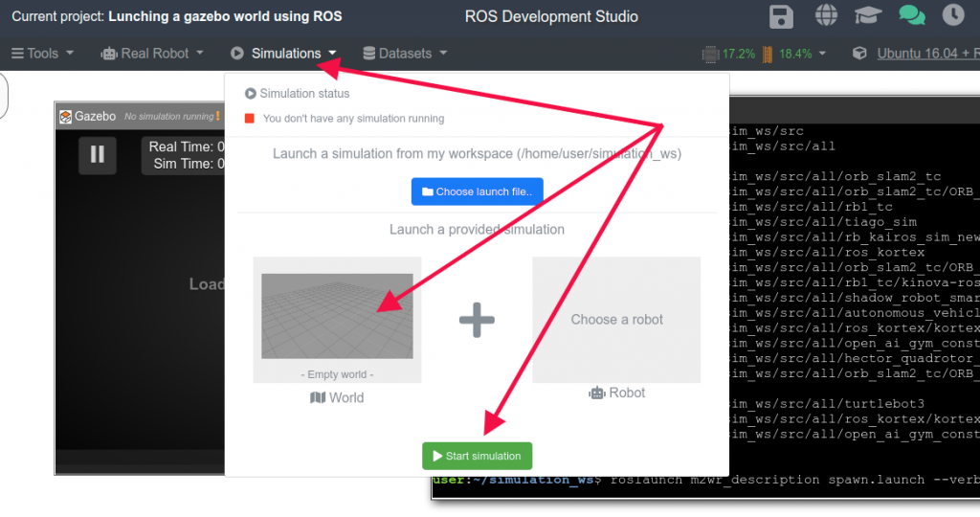The height and width of the screenshot is (517, 980).
Task: Click the memory usage icon
Action: tap(768, 55)
